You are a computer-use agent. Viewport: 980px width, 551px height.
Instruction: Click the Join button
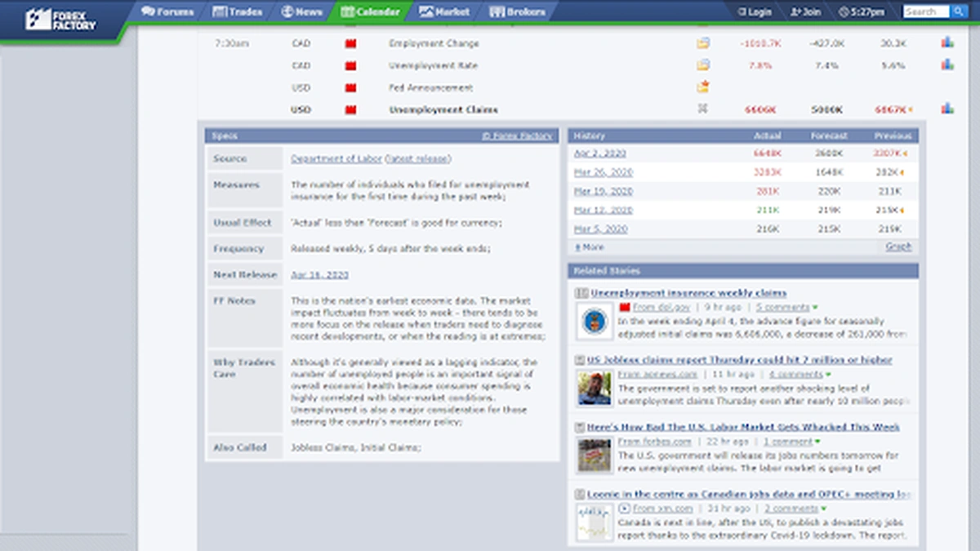point(806,11)
